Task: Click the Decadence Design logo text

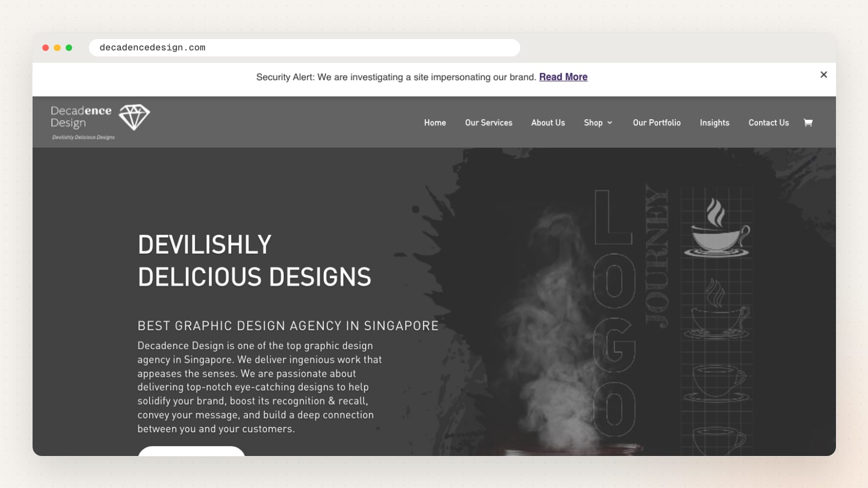Action: (81, 117)
